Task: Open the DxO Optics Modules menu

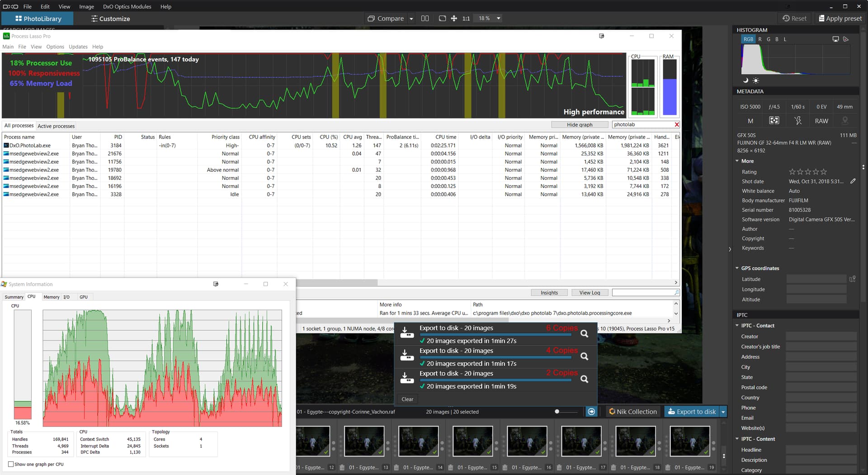Action: coord(127,6)
